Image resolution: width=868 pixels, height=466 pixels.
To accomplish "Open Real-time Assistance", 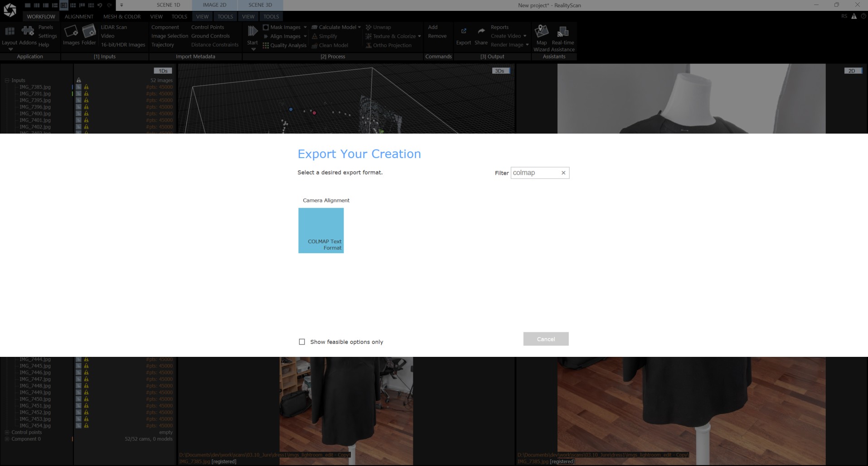I will pyautogui.click(x=563, y=33).
